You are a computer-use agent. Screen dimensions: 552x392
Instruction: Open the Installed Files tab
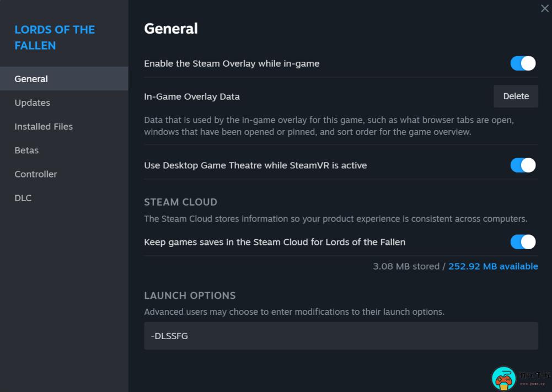[x=64, y=126]
